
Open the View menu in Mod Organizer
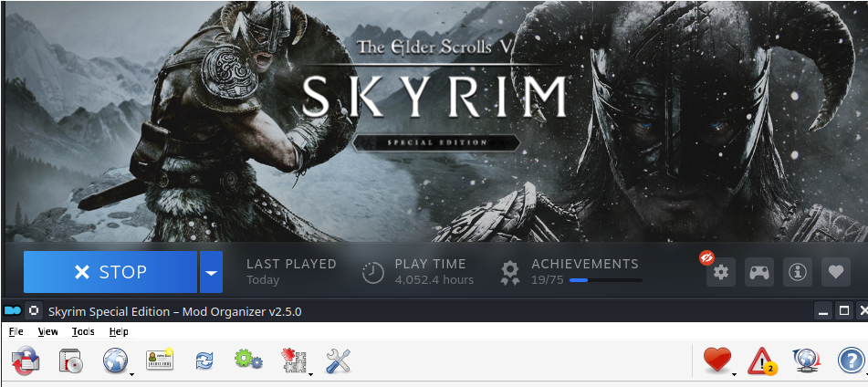point(47,331)
